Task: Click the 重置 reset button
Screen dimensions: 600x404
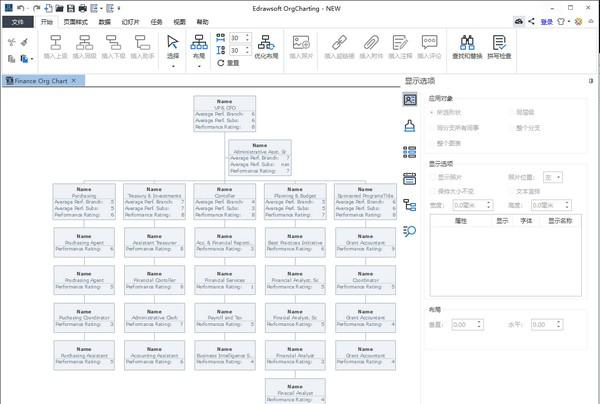Action: (x=228, y=63)
